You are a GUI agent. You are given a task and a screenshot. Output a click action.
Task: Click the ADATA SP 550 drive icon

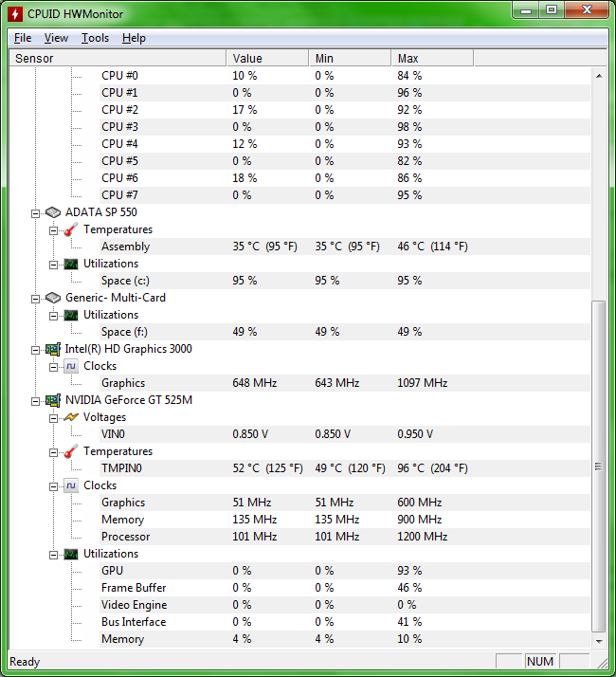click(53, 212)
